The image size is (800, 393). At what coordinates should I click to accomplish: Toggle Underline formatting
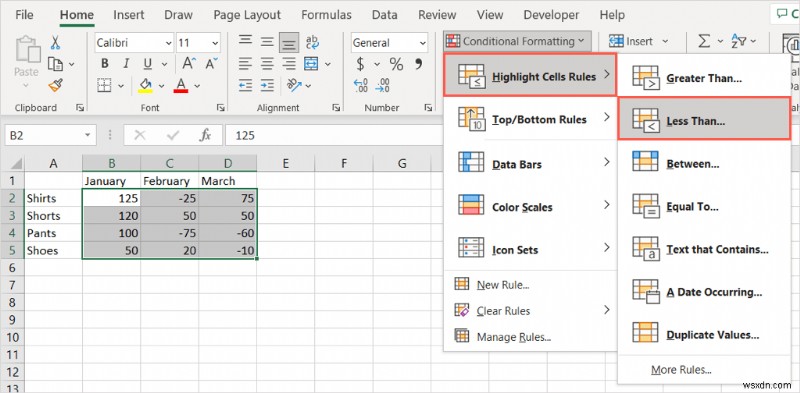(x=148, y=64)
